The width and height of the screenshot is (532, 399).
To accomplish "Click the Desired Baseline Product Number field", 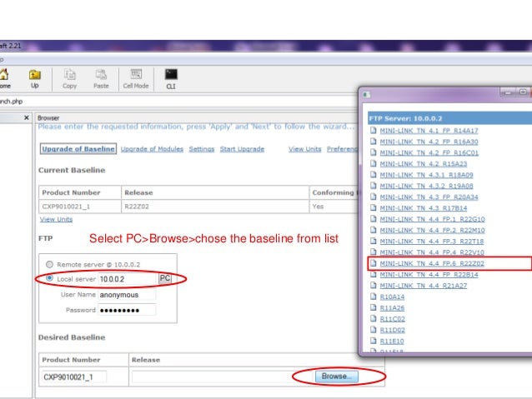I will coord(74,377).
